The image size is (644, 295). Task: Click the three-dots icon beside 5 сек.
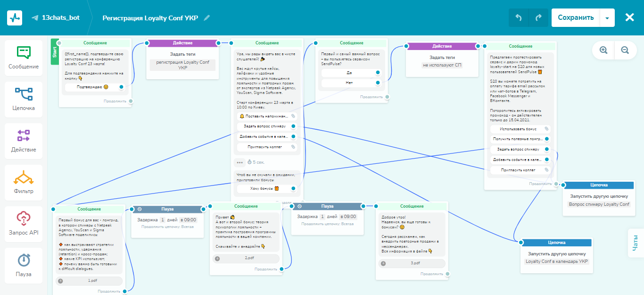pos(240,162)
